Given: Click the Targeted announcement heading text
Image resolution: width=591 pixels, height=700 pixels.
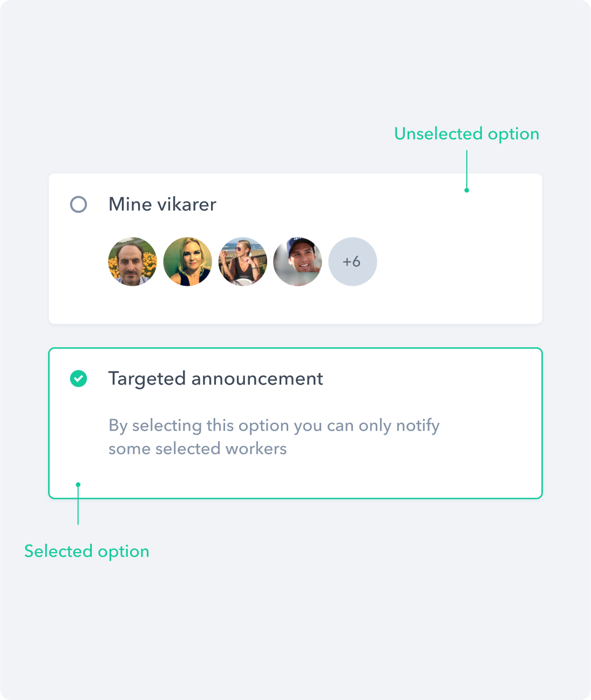Looking at the screenshot, I should [215, 379].
